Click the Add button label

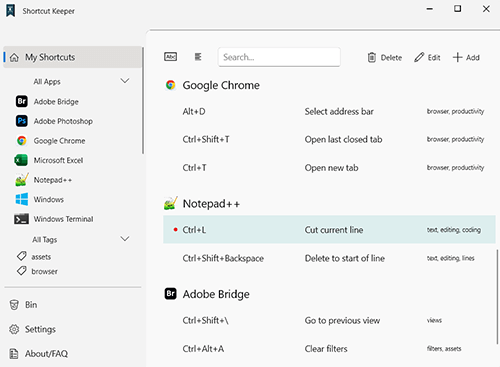(473, 58)
